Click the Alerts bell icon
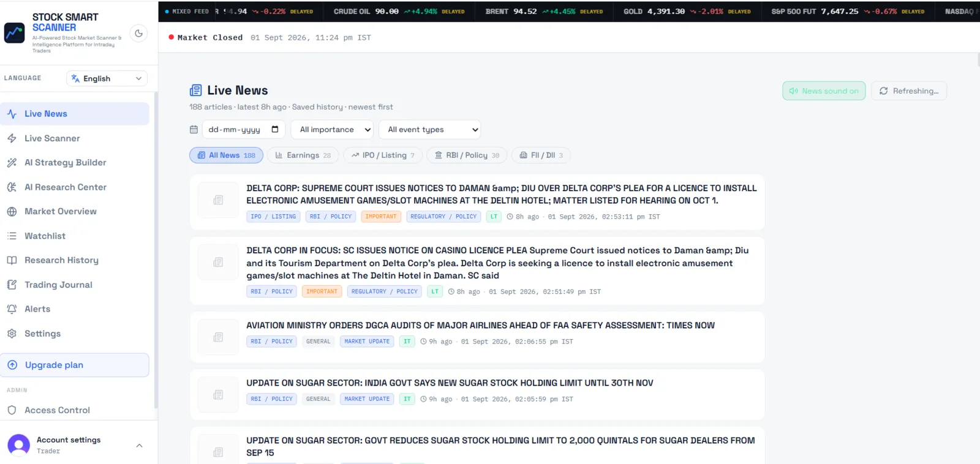Viewport: 980px width, 464px height. [x=12, y=309]
